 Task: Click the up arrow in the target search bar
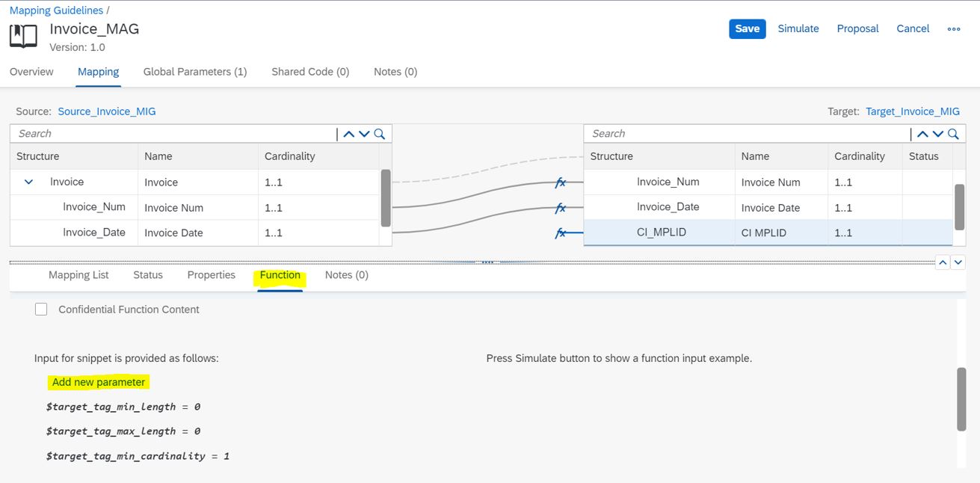click(x=923, y=133)
